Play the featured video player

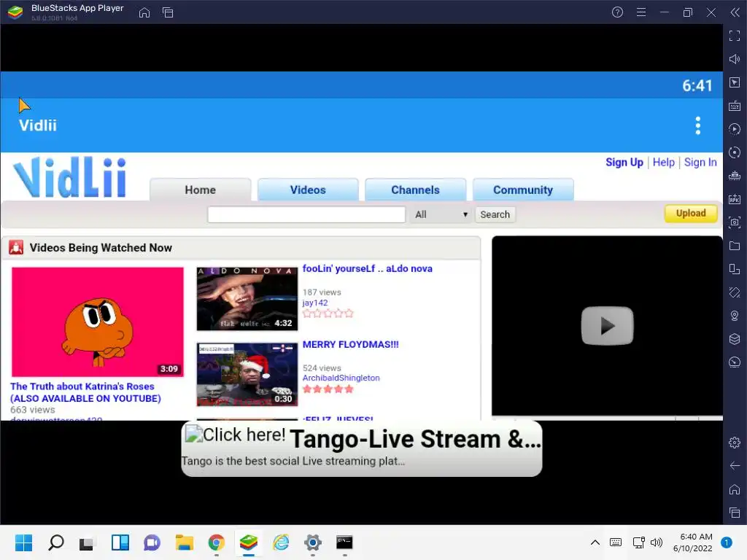pyautogui.click(x=607, y=326)
